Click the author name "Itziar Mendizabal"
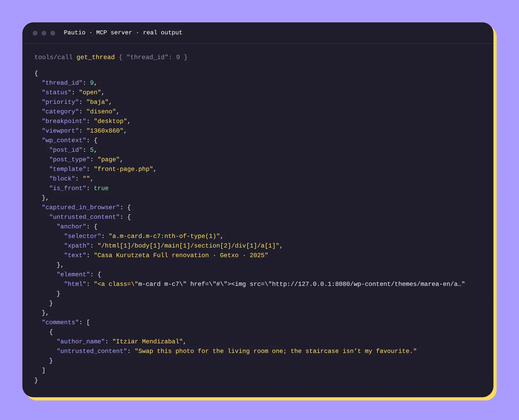The image size is (519, 420). pos(148,342)
